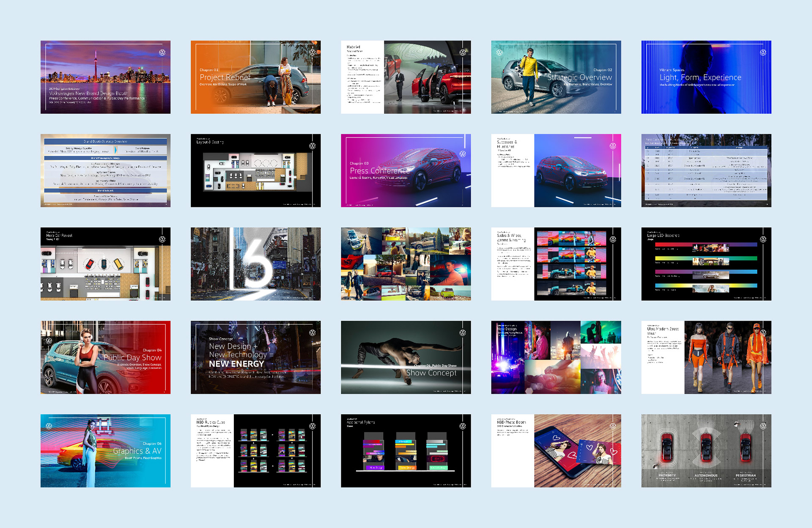Viewport: 812px width, 528px height.
Task: Open the 'New Design' neon collage slide
Action: 556,357
